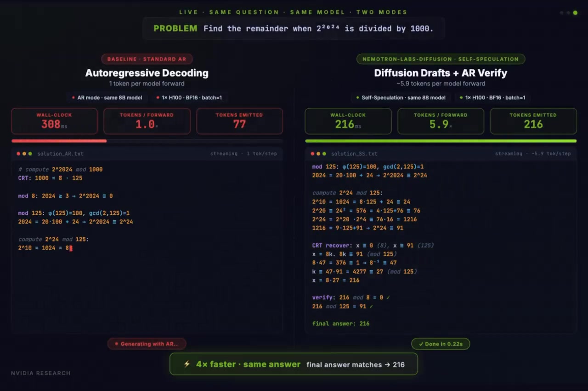Select the solution_AR.txt file title

click(x=60, y=154)
